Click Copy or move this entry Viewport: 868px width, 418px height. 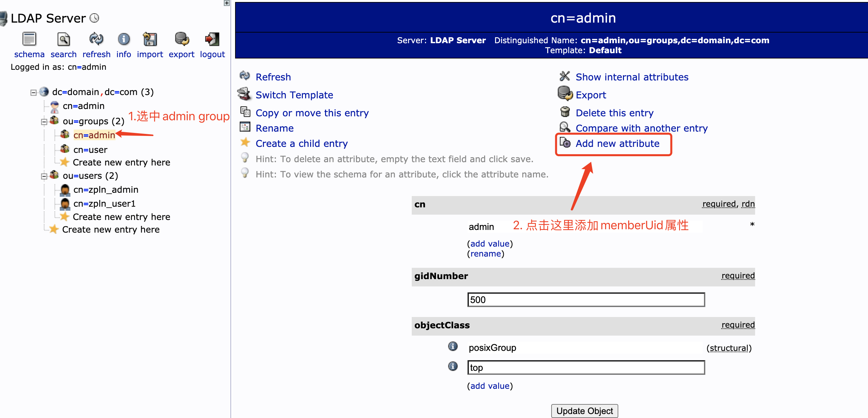click(312, 113)
